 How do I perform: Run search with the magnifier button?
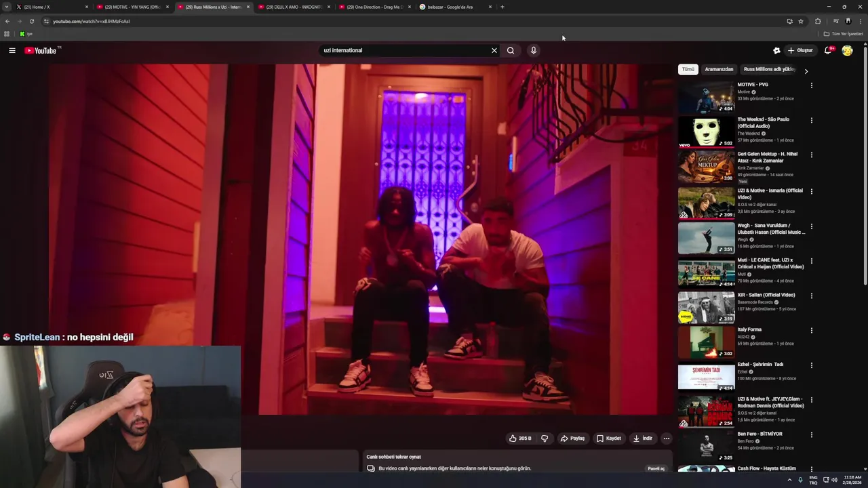[x=511, y=50]
